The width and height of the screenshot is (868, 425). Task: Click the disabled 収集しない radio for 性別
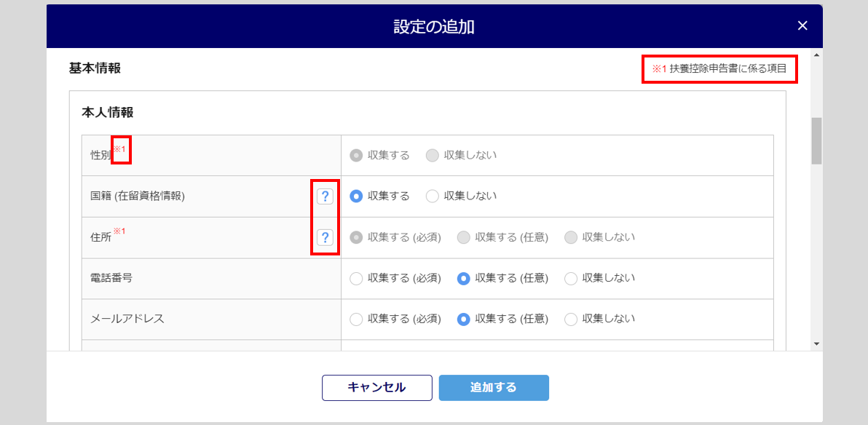coord(433,156)
